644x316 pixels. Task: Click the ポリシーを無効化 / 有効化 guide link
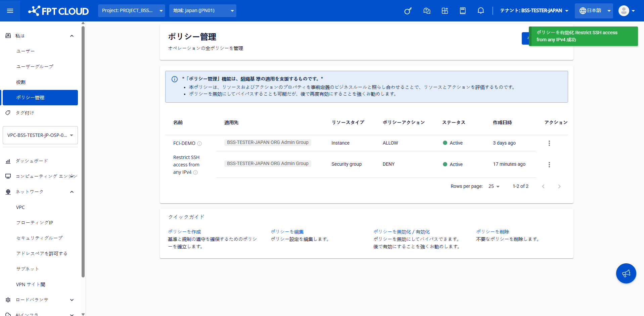[402, 232]
